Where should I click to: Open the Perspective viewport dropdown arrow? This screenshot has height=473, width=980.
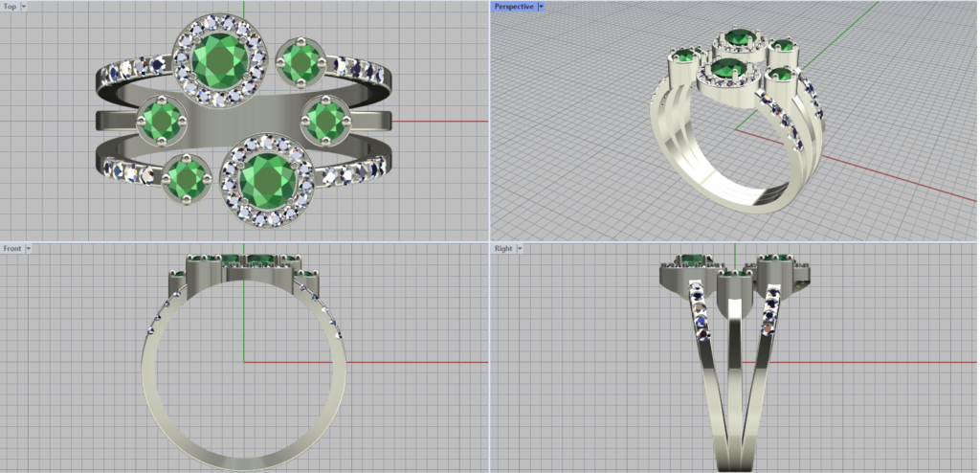(x=541, y=6)
